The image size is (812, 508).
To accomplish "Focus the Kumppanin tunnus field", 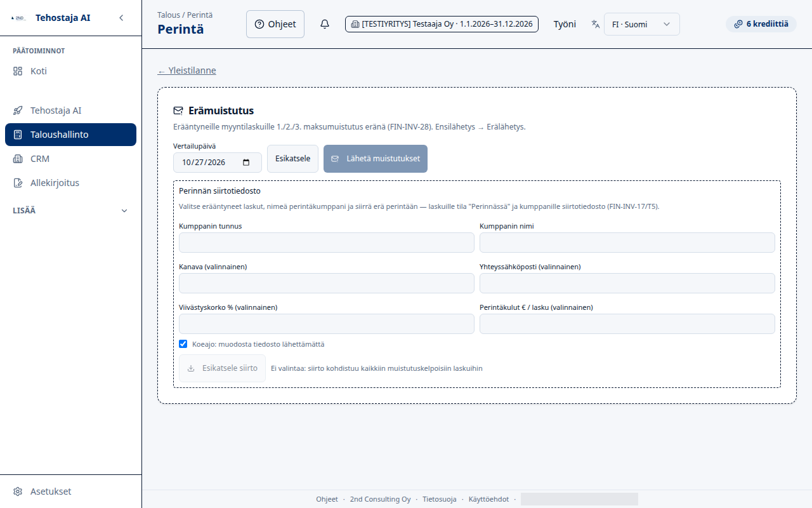I will (x=327, y=243).
